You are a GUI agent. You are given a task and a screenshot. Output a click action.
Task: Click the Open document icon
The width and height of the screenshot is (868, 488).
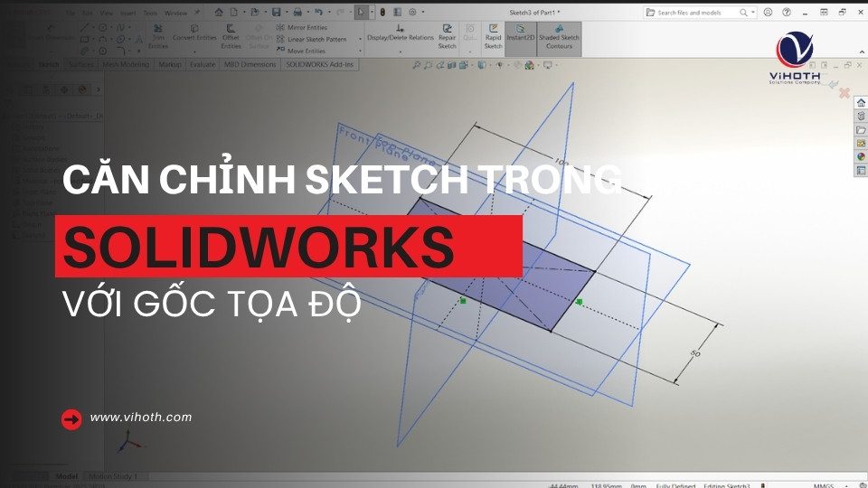tap(255, 12)
